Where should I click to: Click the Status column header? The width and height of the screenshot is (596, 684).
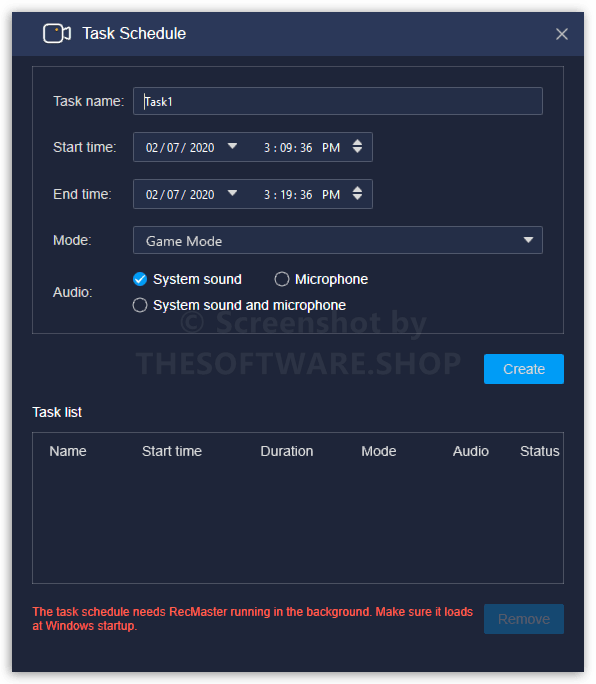539,451
